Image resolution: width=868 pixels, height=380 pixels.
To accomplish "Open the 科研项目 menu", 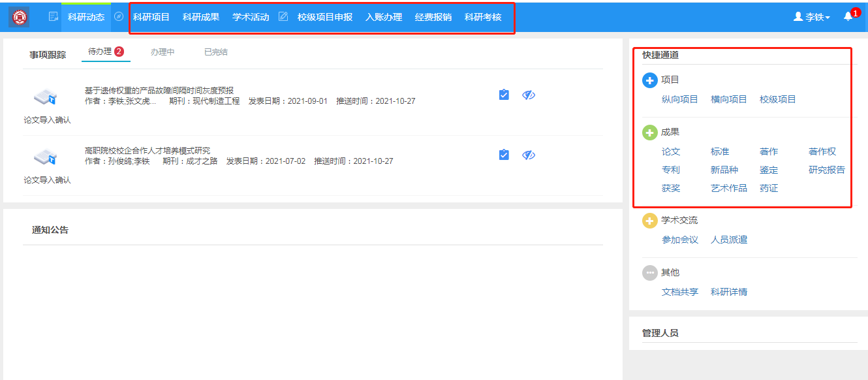I will 151,17.
